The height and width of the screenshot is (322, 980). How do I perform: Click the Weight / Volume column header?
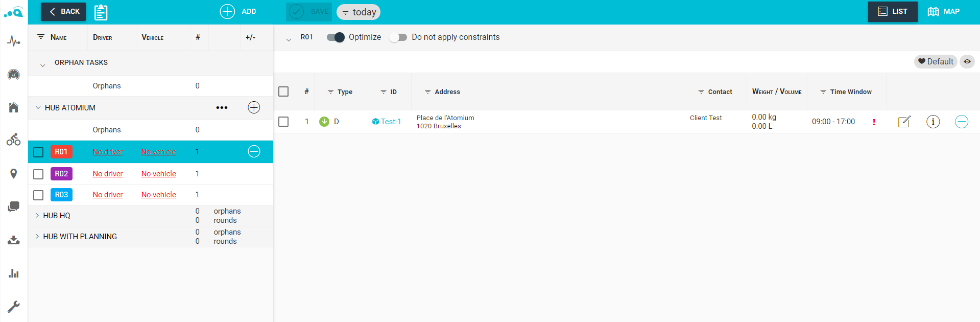click(x=777, y=91)
